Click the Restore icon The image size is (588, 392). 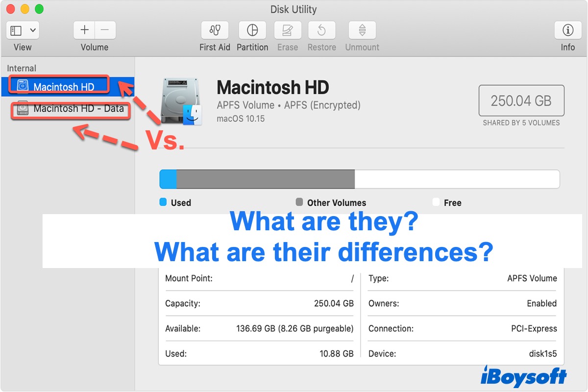[321, 30]
